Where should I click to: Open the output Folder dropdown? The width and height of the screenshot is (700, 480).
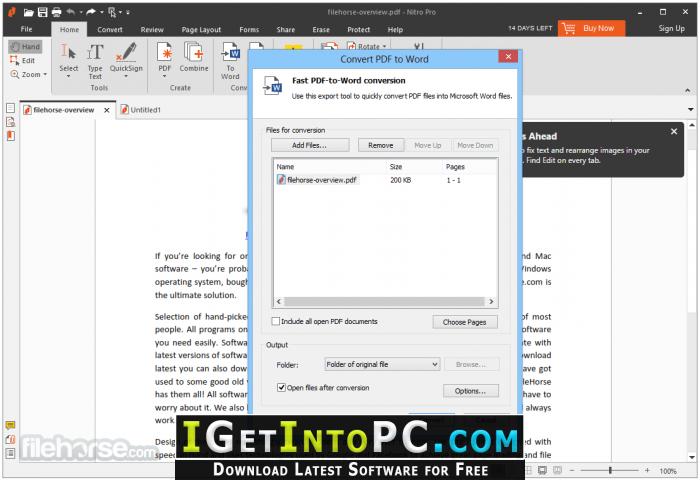tap(382, 364)
